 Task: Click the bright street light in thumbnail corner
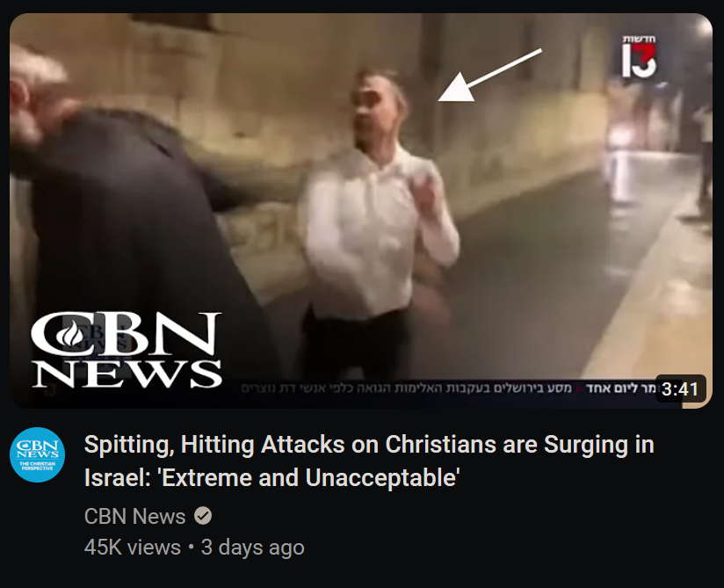(x=703, y=26)
